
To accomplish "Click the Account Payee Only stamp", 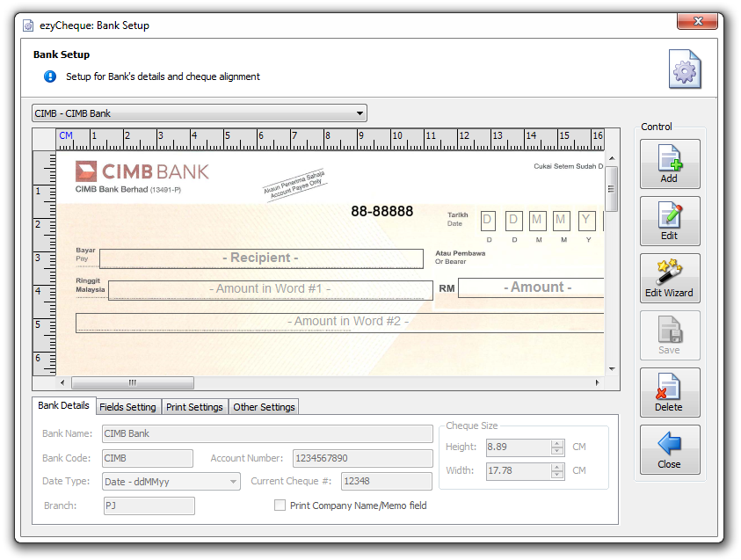I will [x=294, y=185].
